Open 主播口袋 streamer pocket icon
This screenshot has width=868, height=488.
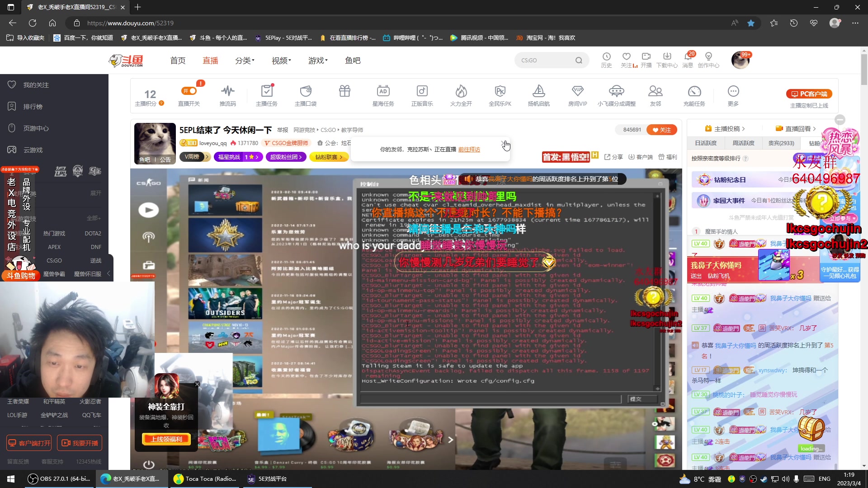point(306,91)
